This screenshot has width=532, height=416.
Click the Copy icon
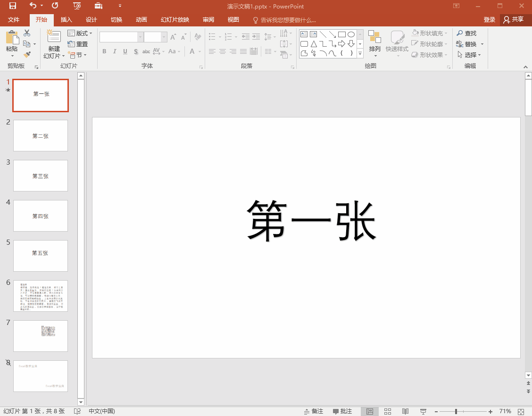tap(27, 43)
